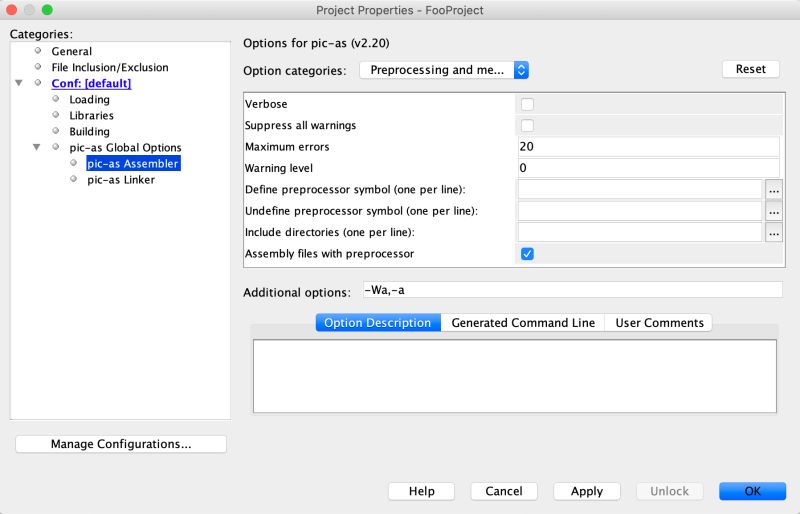Enable the Verbose checkbox
The width and height of the screenshot is (800, 514).
pos(527,104)
